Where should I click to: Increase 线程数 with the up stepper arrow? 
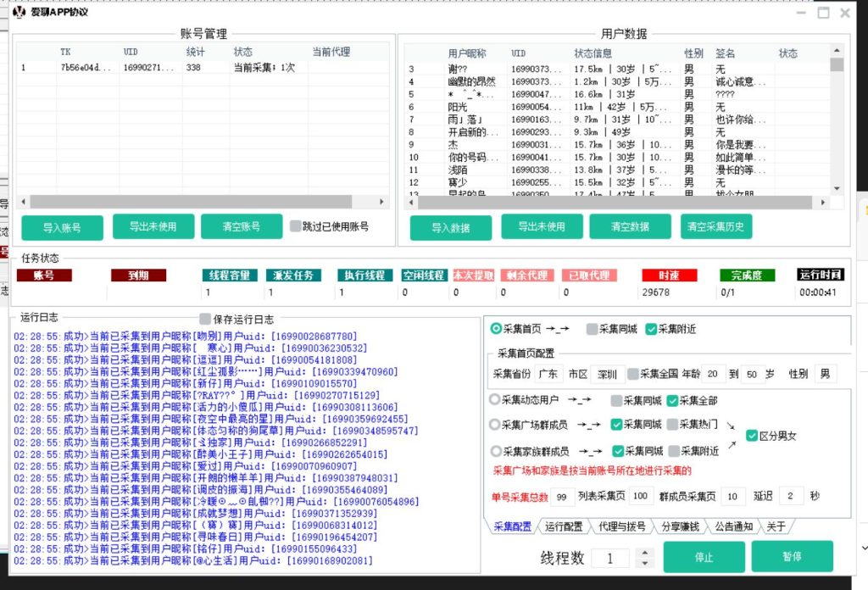tap(646, 553)
